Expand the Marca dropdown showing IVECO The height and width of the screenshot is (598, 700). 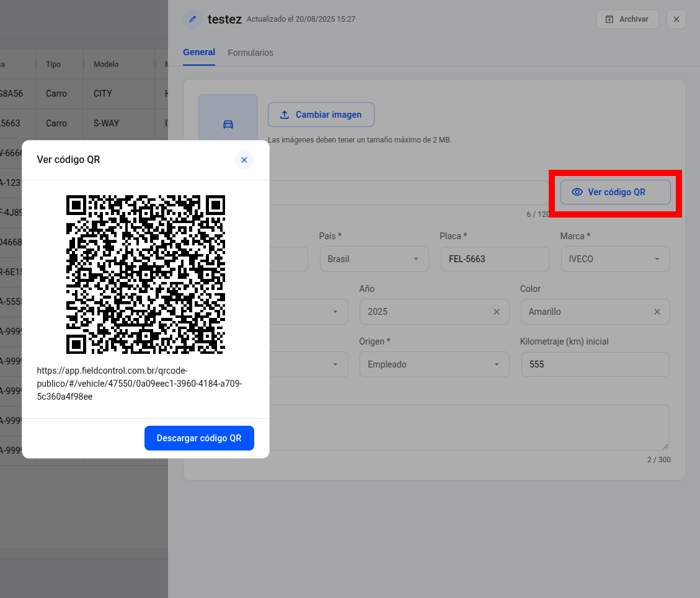coord(615,259)
